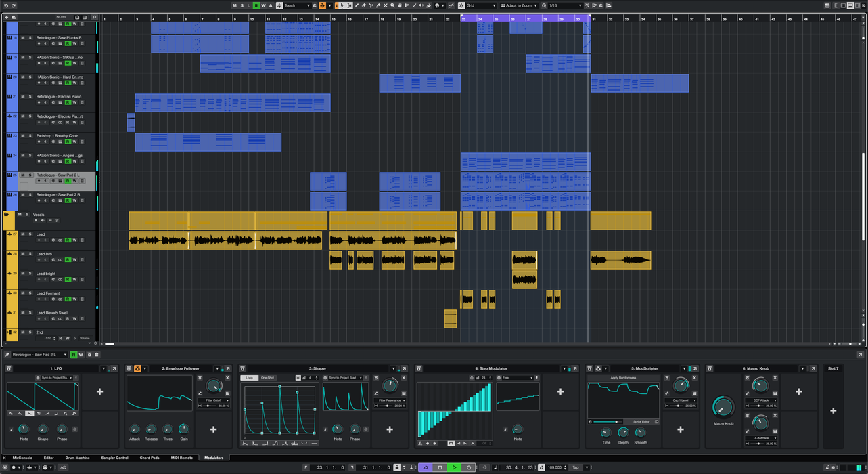
Task: Select the Zoom magnifier tool
Action: 392,5
